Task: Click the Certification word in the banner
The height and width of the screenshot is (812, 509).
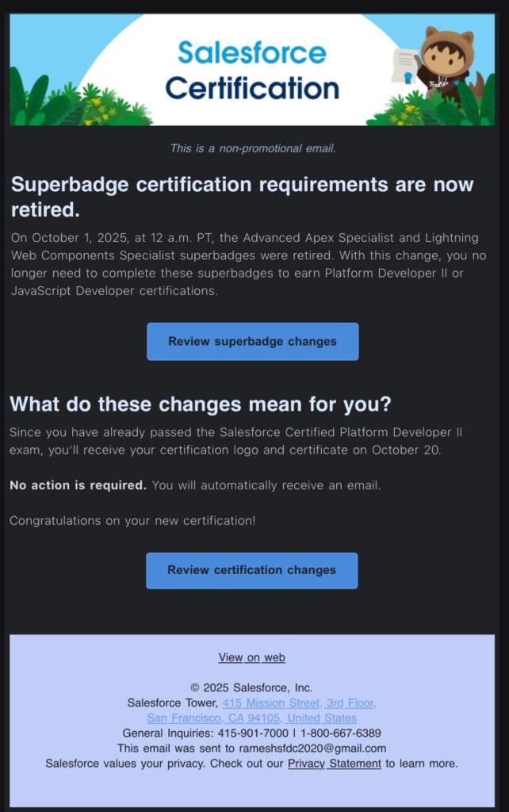Action: tap(251, 88)
